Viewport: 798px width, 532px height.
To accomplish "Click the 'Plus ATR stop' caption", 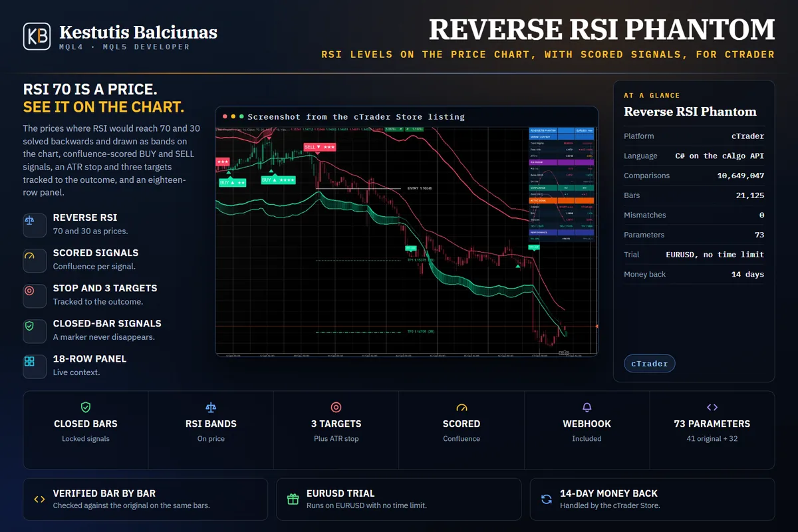I will 336,439.
